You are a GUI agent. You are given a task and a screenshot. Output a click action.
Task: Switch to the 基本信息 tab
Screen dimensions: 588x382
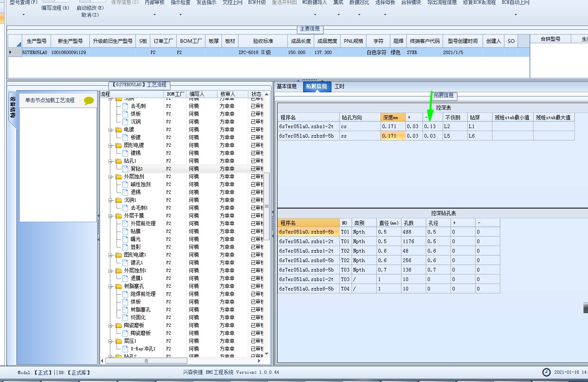coord(287,87)
